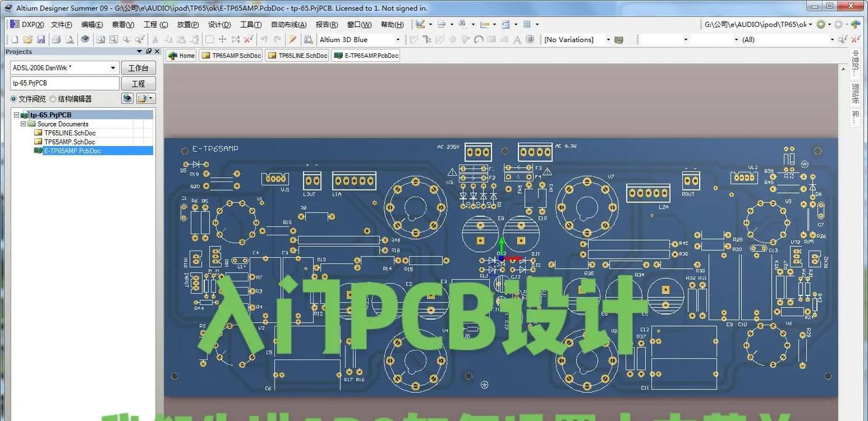
Task: Click the Go Home tree icon at top right
Action: pos(856,24)
